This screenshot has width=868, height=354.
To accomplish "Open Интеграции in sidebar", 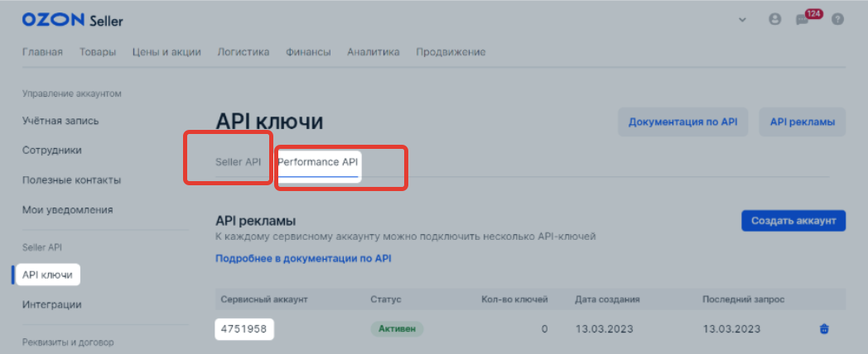I will (52, 304).
